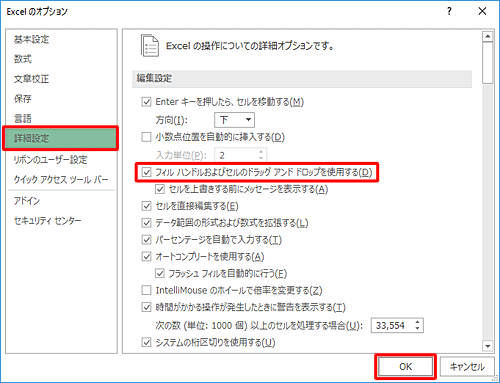Disable オートコンプリートを使用する checkbox
500x383 pixels.
pyautogui.click(x=146, y=257)
